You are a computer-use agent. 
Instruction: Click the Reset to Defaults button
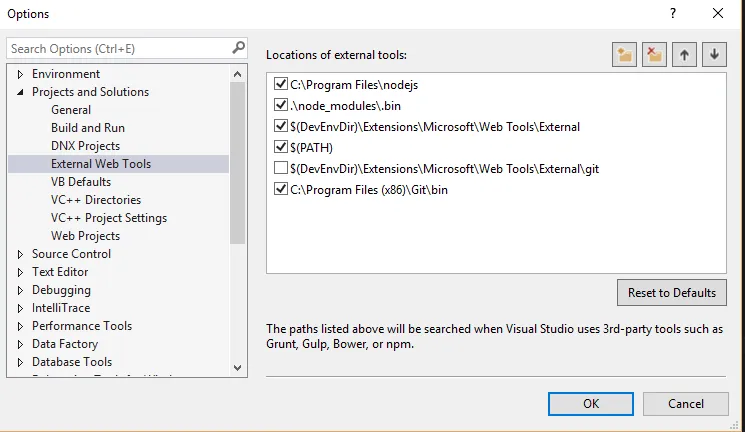tap(671, 293)
